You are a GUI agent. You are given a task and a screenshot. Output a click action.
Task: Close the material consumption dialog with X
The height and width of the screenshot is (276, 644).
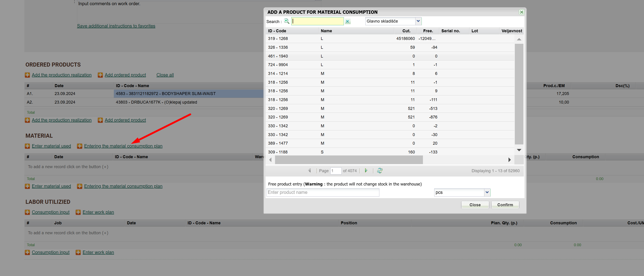[x=522, y=12]
